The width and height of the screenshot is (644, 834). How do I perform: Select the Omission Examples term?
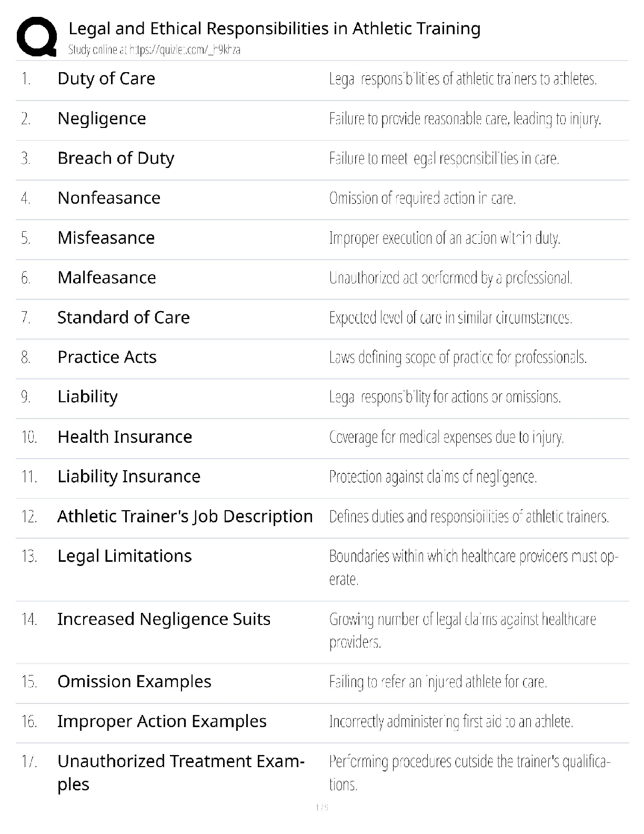(x=134, y=682)
